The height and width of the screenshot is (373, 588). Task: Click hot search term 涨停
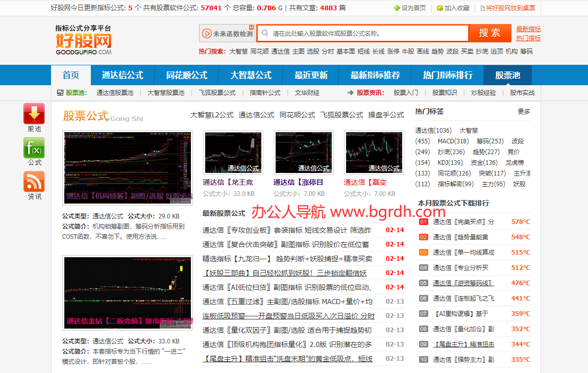[394, 52]
